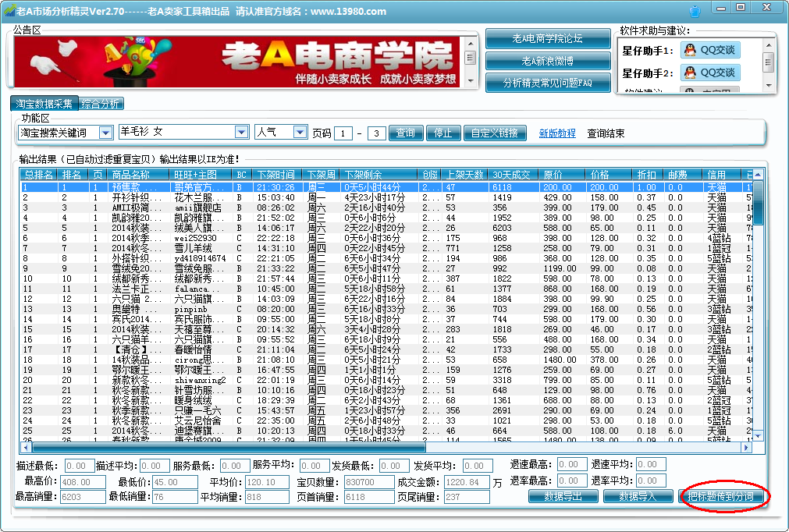This screenshot has width=789, height=532.
Task: Click the end page number field showing 3
Action: tap(376, 133)
